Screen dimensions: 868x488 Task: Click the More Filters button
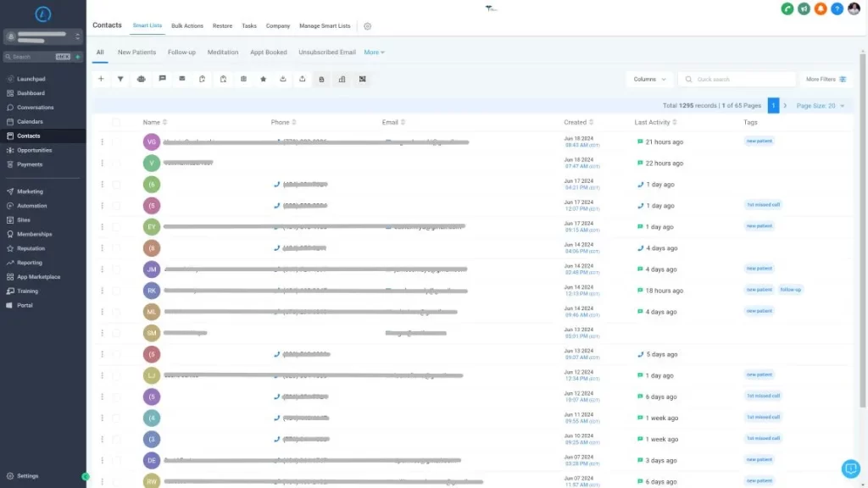pos(826,79)
